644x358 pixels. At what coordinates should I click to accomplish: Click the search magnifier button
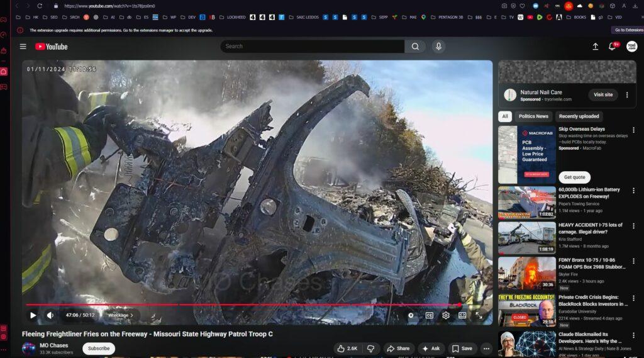(415, 47)
